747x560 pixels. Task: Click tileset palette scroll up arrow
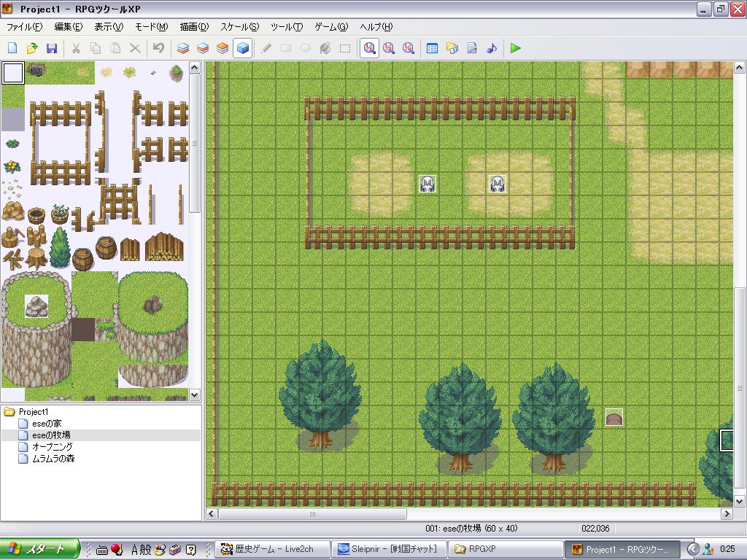tap(194, 68)
